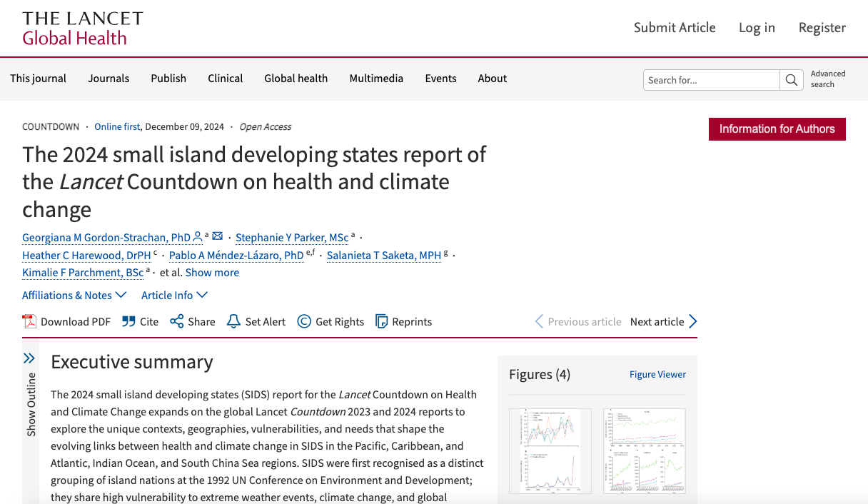Click the Reprints document icon
Viewport: 868px width, 504px height.
[x=382, y=321]
